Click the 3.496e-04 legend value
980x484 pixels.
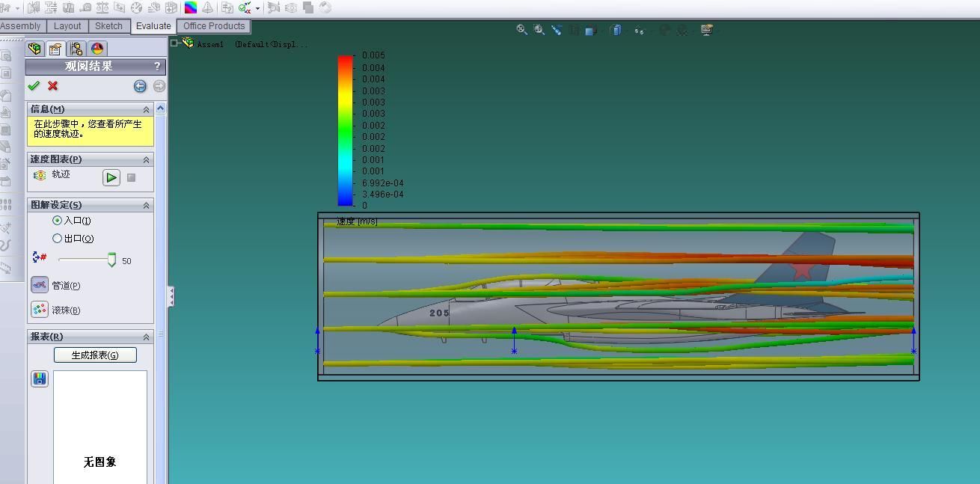point(382,194)
